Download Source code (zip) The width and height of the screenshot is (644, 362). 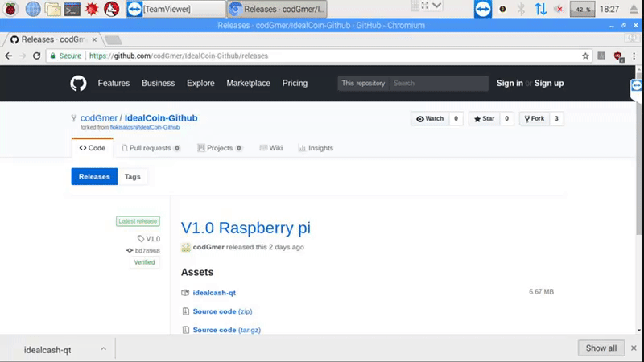click(x=223, y=311)
